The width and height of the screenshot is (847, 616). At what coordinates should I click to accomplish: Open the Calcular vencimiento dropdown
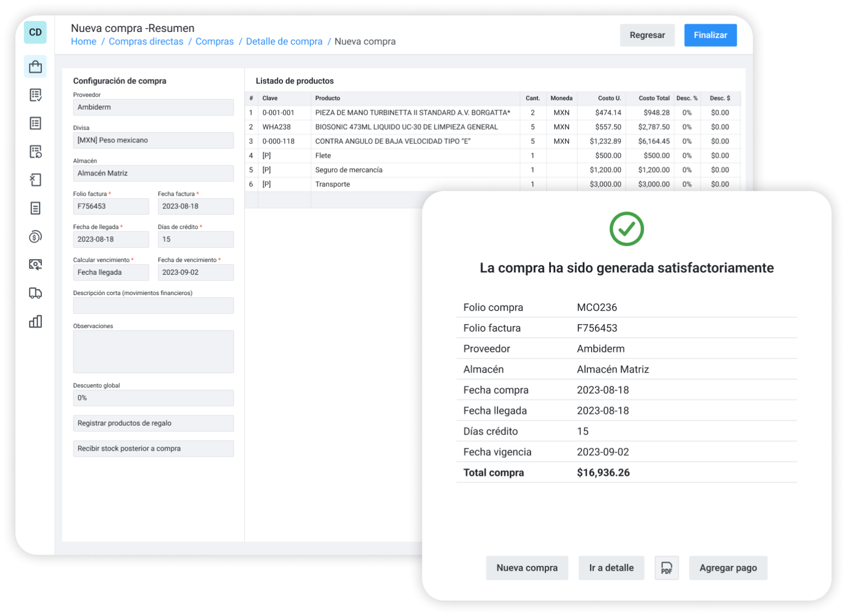click(x=111, y=272)
